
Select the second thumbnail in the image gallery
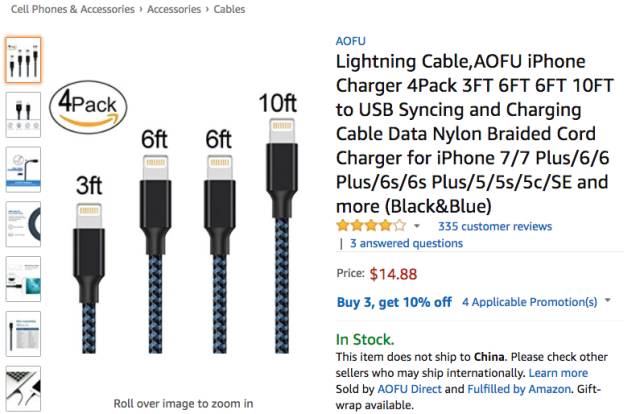(x=23, y=115)
